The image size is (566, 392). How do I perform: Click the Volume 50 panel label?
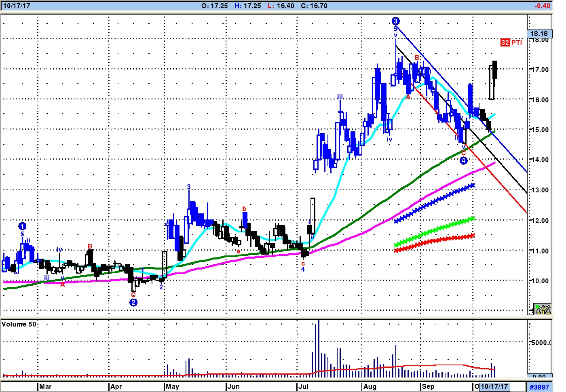coord(19,324)
